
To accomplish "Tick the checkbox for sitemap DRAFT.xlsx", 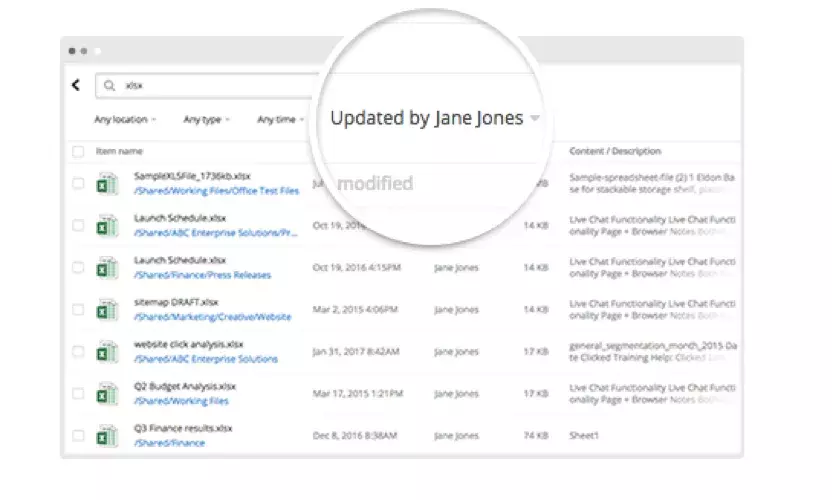I will point(78,309).
